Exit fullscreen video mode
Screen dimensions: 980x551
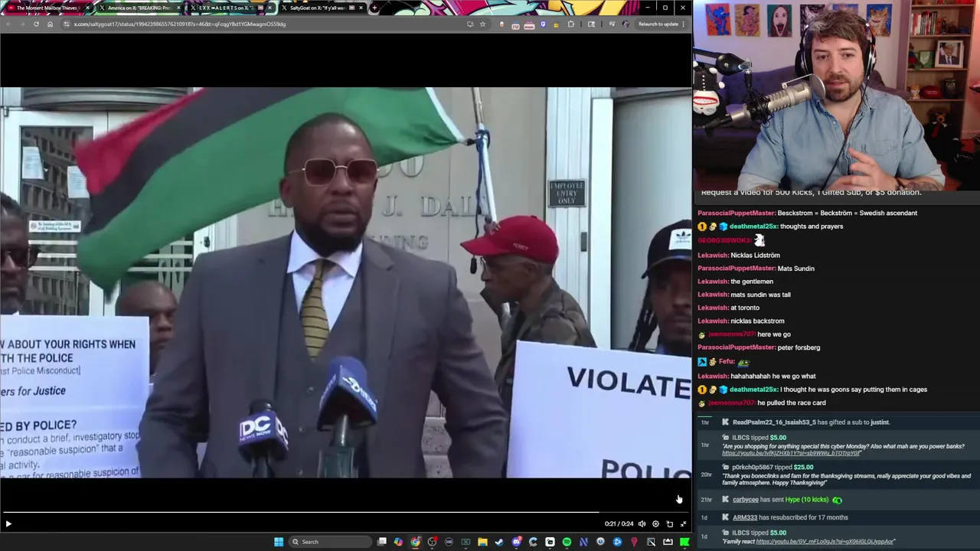[683, 523]
